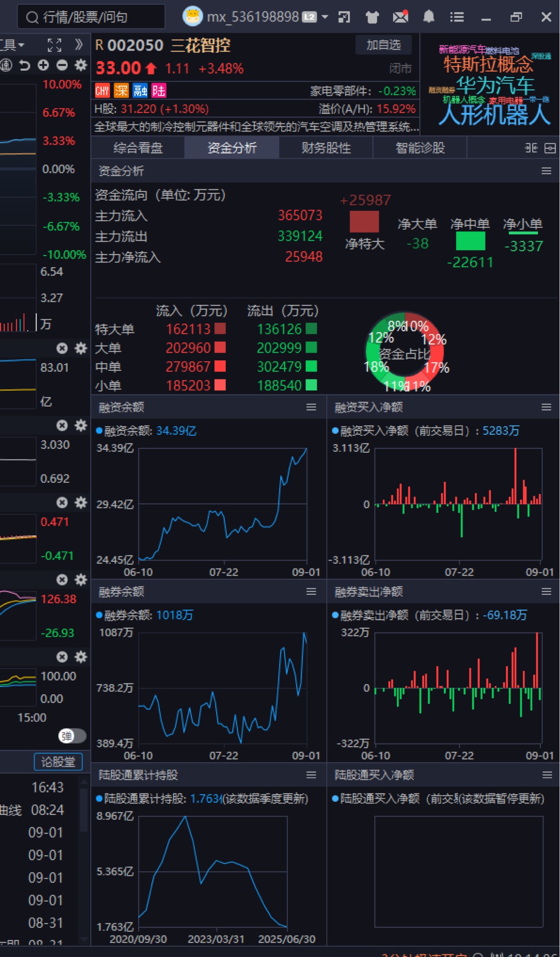Open settings gear for 126.38 indicator
This screenshot has width=560, height=957.
click(81, 580)
